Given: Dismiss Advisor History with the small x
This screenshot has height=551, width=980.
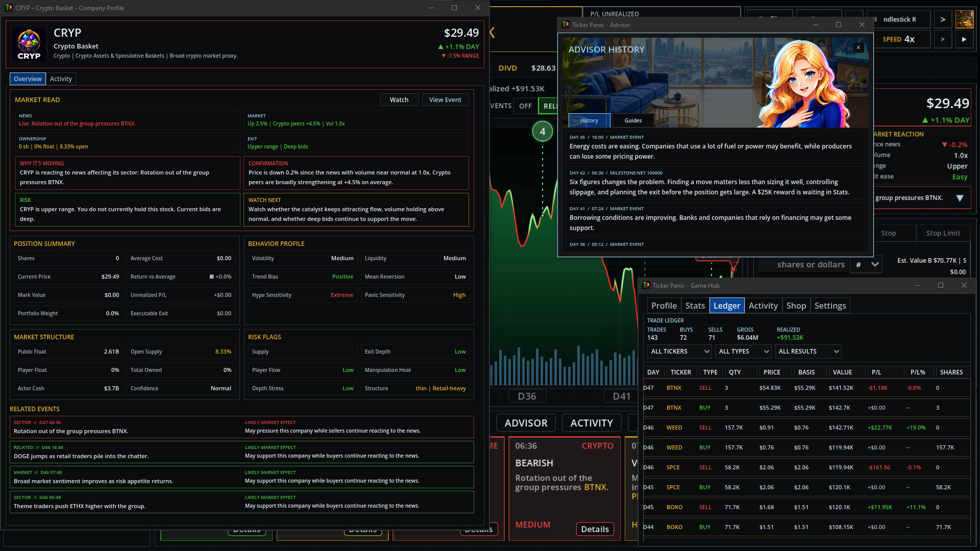Looking at the screenshot, I should 858,47.
